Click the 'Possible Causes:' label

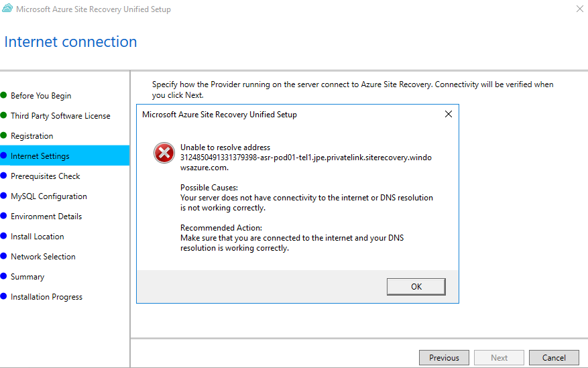209,188
